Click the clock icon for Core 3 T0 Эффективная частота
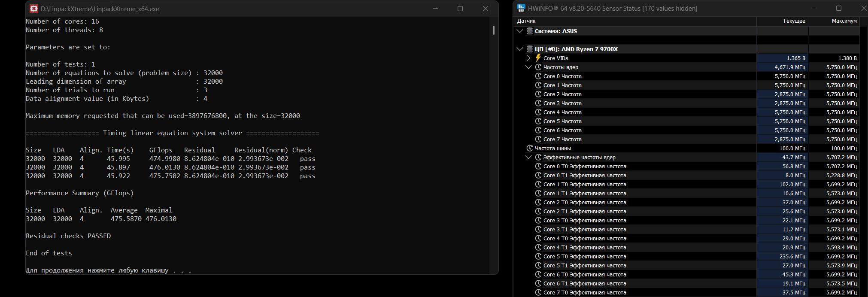Screen dimensions: 868x297 [x=538, y=220]
